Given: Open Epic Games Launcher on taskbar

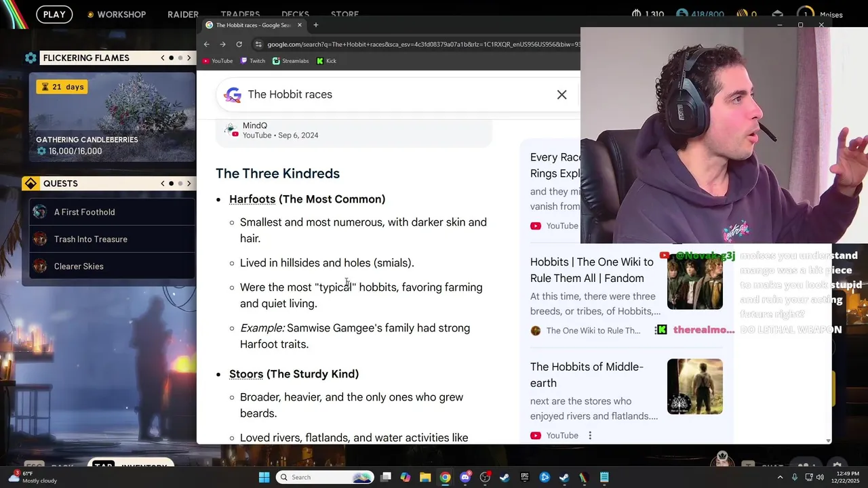Looking at the screenshot, I should tap(524, 477).
